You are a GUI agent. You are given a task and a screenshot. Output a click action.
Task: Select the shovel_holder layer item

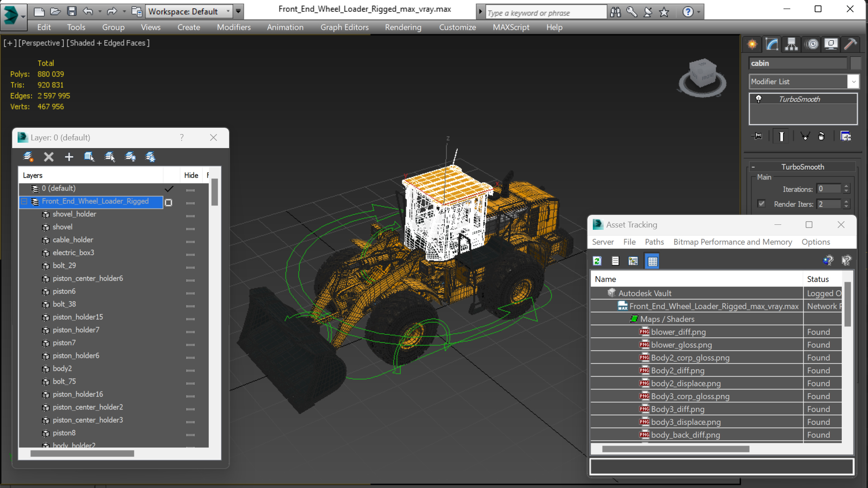point(74,214)
